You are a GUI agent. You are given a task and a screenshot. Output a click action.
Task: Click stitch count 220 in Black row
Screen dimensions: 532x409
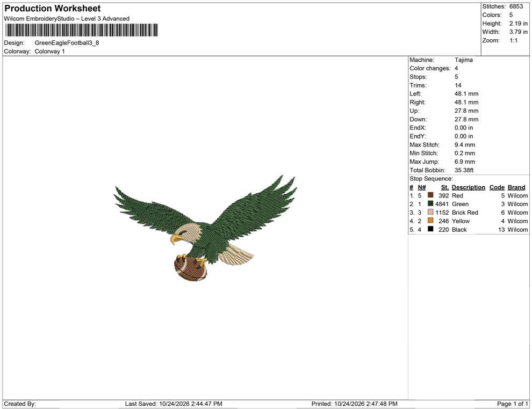click(444, 229)
